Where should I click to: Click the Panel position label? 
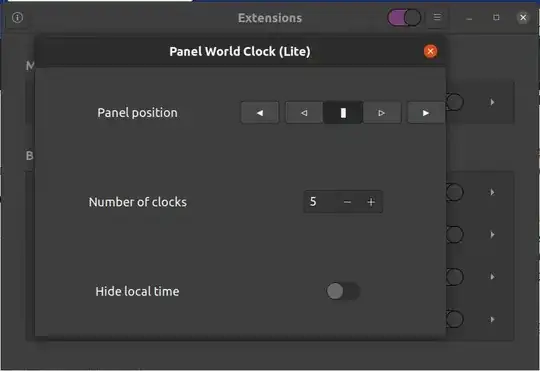[137, 113]
